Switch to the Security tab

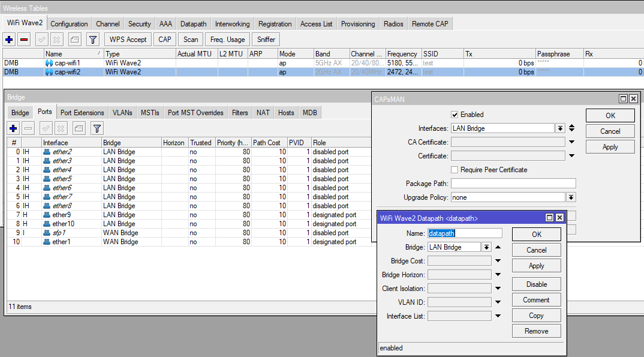139,23
